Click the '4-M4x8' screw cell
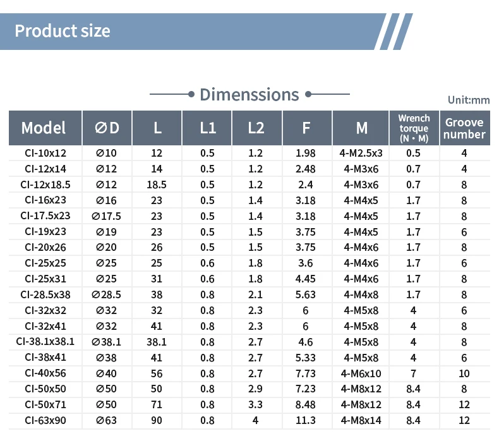This screenshot has width=499, height=448. coord(361,295)
